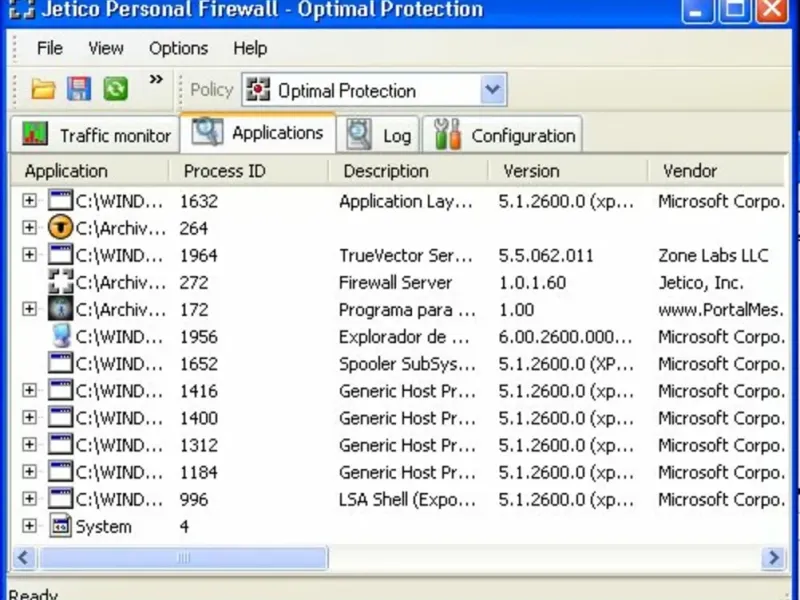This screenshot has height=600, width=800.
Task: Select the Optimal Protection policy field
Action: click(375, 90)
